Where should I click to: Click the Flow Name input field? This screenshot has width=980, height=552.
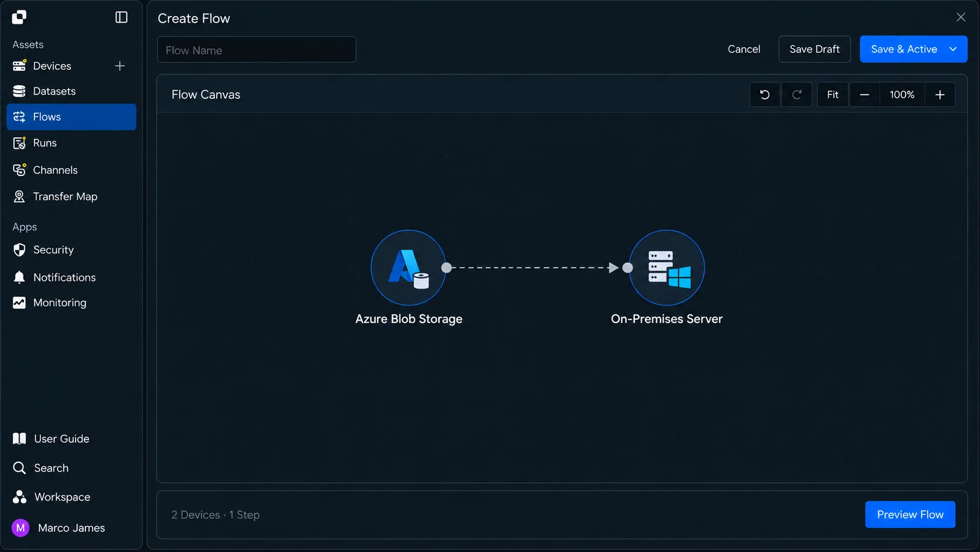click(257, 50)
